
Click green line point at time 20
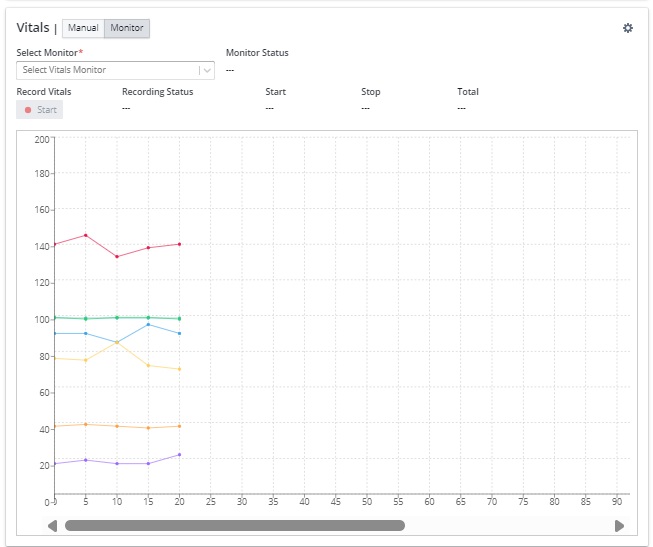tap(180, 318)
